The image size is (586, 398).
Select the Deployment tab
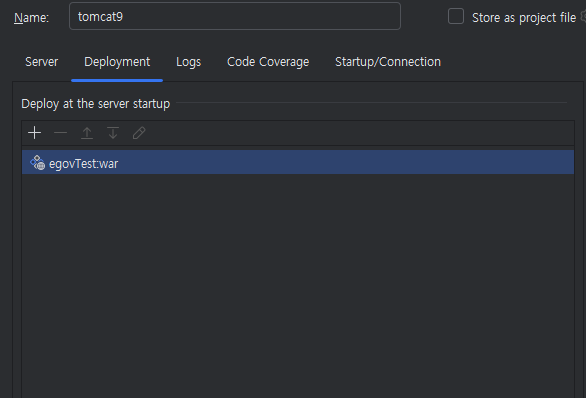point(117,62)
